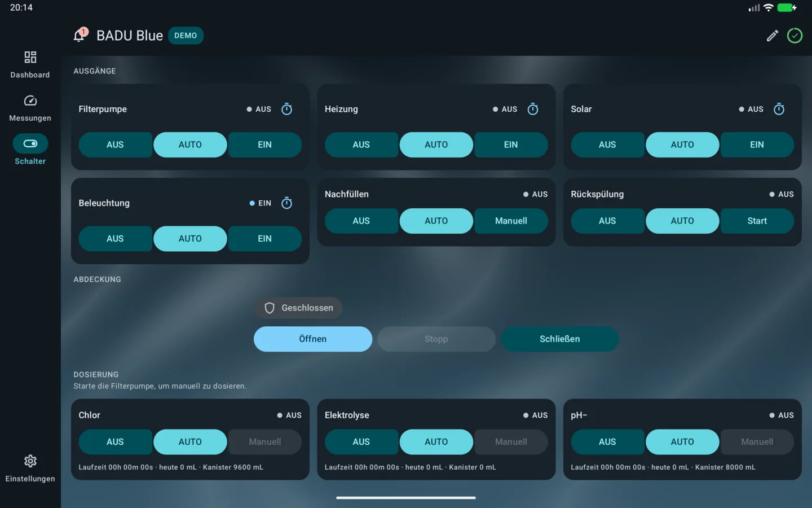
Task: Switch pH- dosing to AUS
Action: (607, 442)
